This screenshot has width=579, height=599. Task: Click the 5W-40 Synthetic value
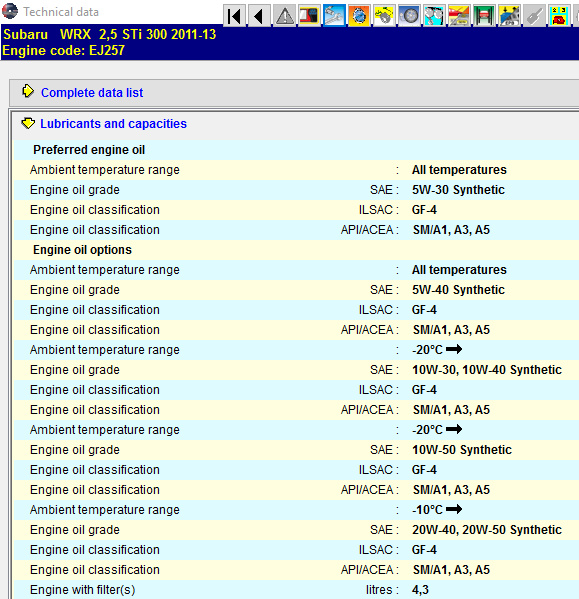(458, 290)
